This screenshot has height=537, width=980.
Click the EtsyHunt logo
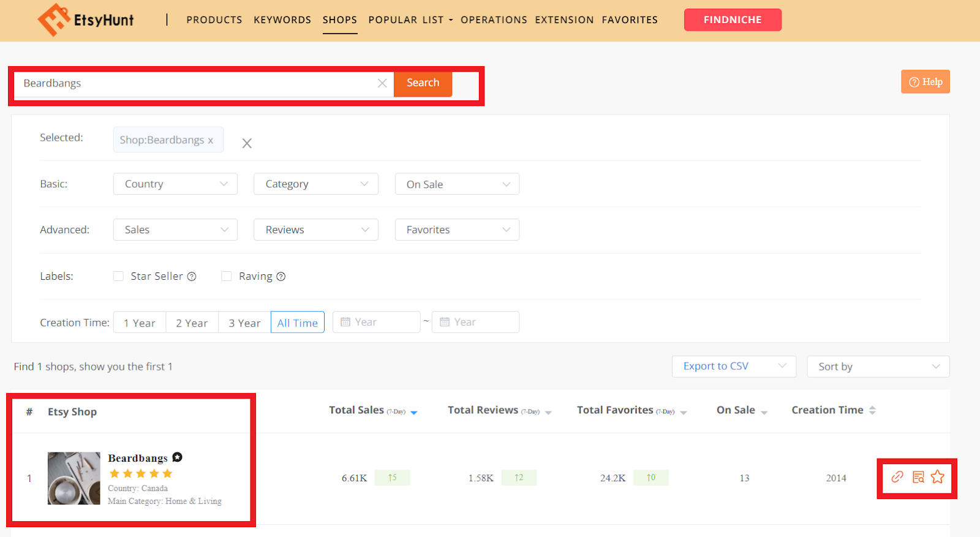pyautogui.click(x=86, y=20)
